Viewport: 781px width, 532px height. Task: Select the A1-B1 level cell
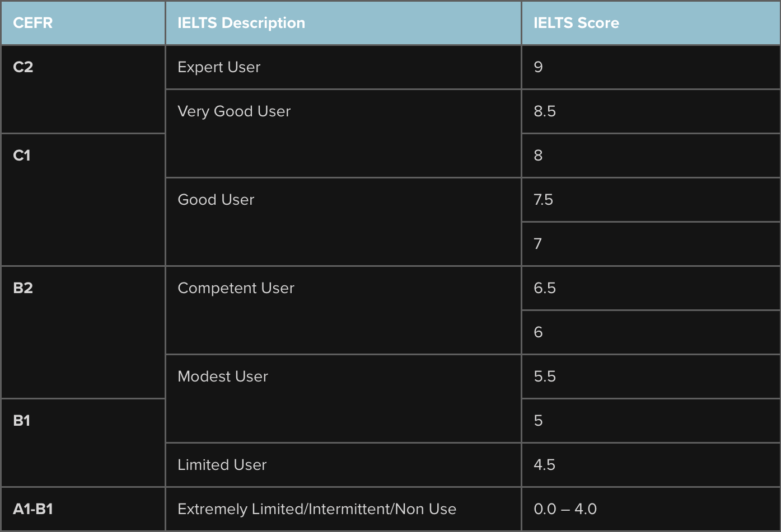(x=83, y=509)
